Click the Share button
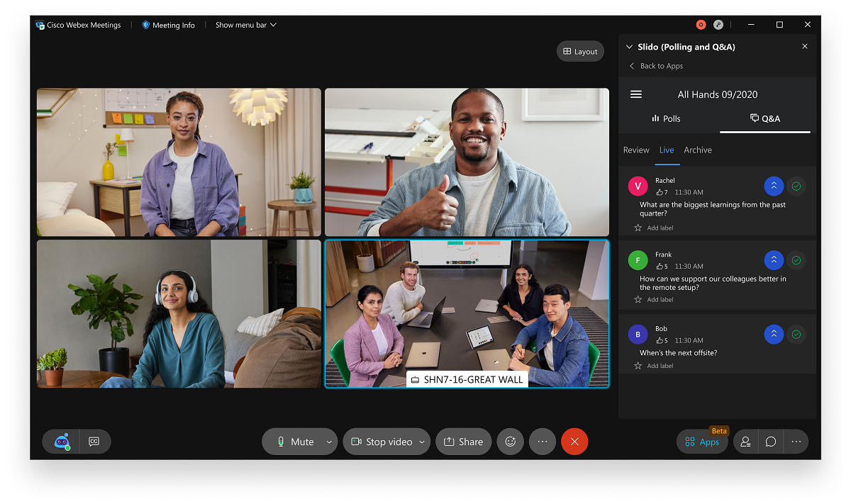Image resolution: width=851 pixels, height=504 pixels. 463,442
